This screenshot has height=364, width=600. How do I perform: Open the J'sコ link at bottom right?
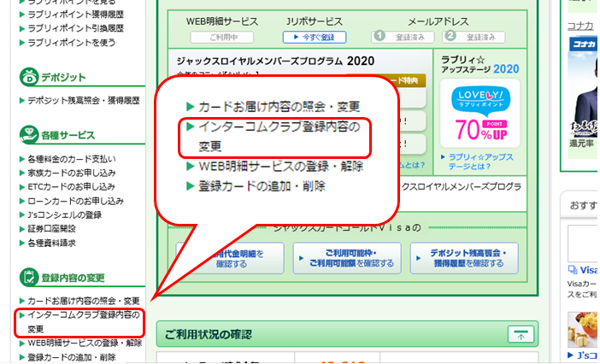pyautogui.click(x=586, y=355)
